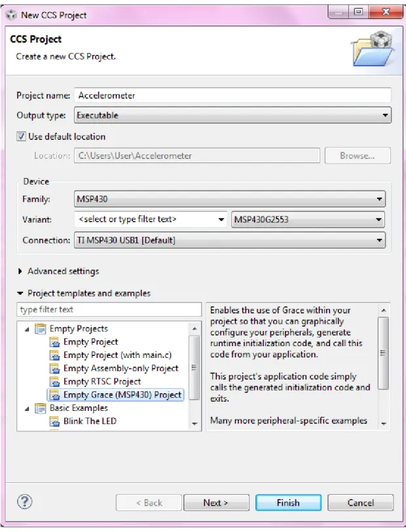Viewport: 406px width, 532px height.
Task: Click the Project name input field
Action: (232, 96)
